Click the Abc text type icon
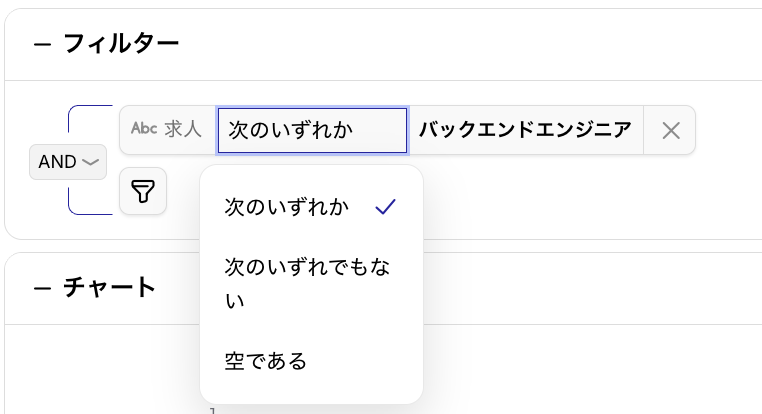This screenshot has width=762, height=414. tap(145, 129)
